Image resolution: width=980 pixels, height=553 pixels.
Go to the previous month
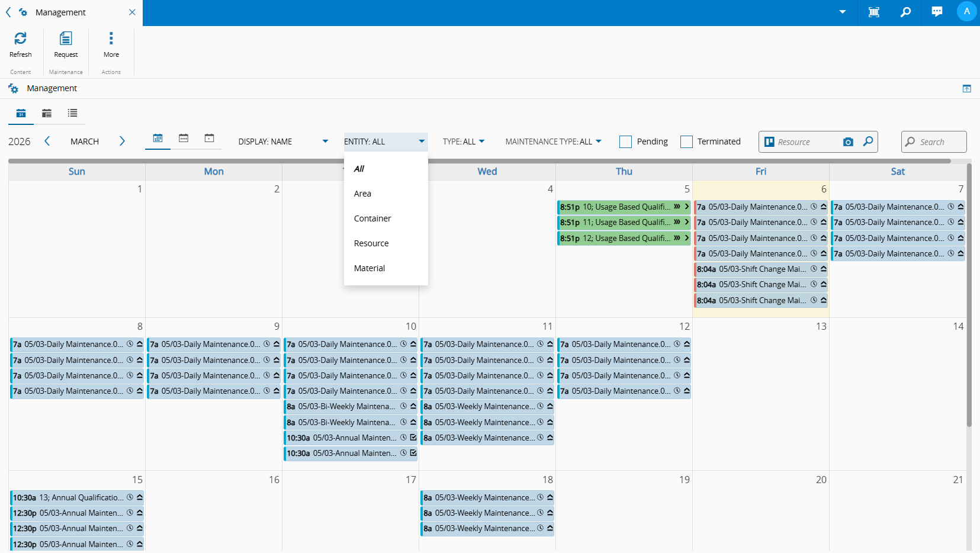(x=47, y=141)
